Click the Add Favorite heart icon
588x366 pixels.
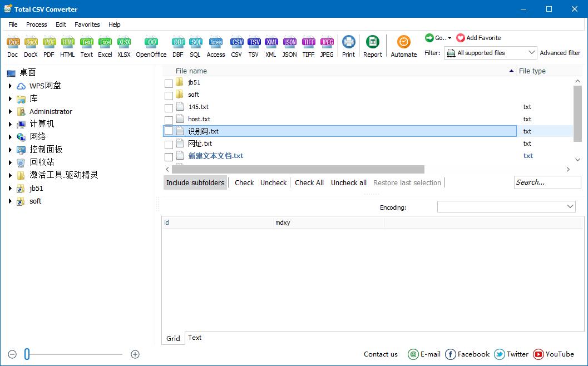(460, 38)
